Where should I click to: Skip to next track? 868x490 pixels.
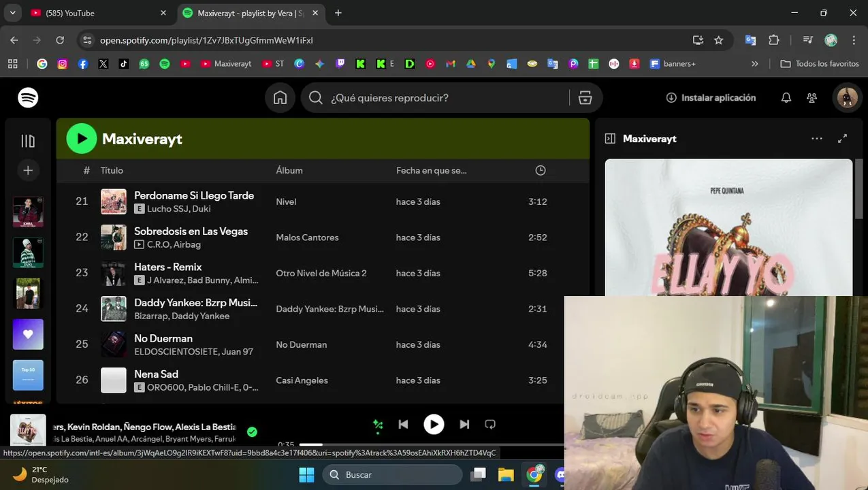(x=464, y=425)
